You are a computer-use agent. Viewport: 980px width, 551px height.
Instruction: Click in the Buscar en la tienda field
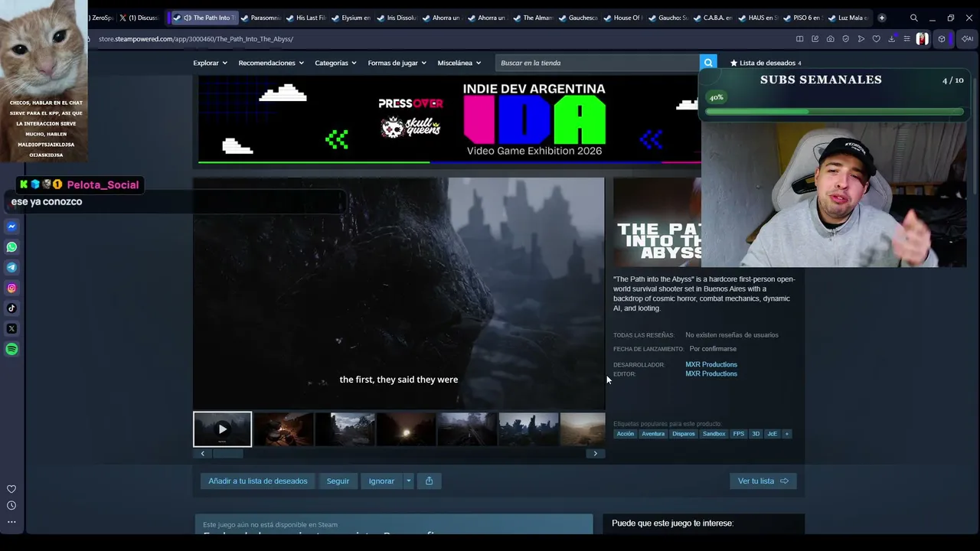597,63
